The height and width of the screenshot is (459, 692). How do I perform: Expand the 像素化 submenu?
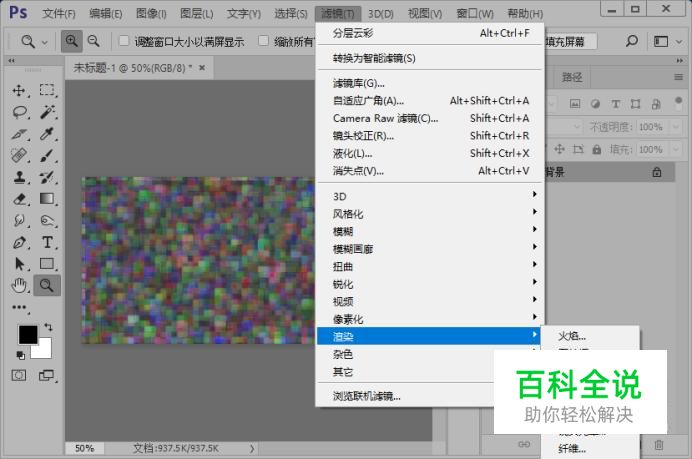[x=430, y=319]
